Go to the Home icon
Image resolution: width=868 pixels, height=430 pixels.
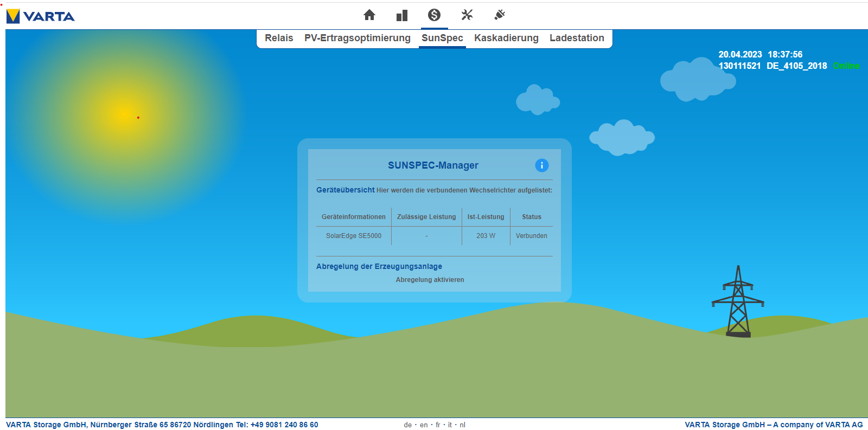tap(369, 15)
